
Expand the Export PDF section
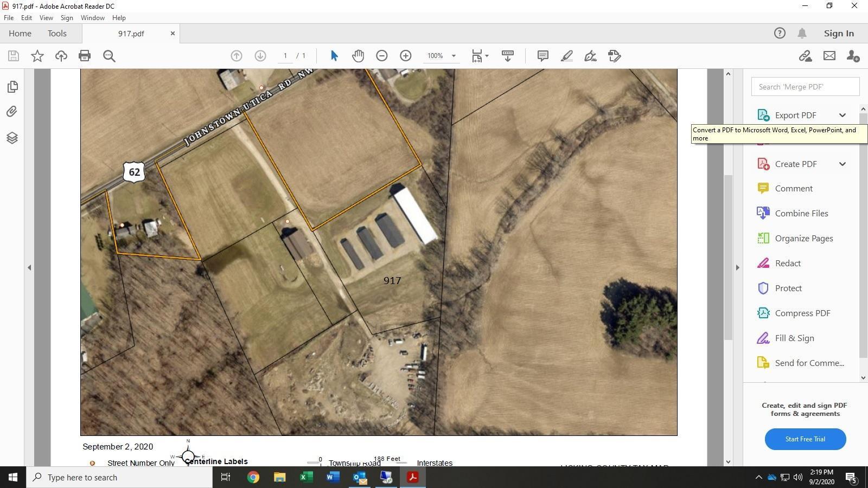pyautogui.click(x=842, y=115)
